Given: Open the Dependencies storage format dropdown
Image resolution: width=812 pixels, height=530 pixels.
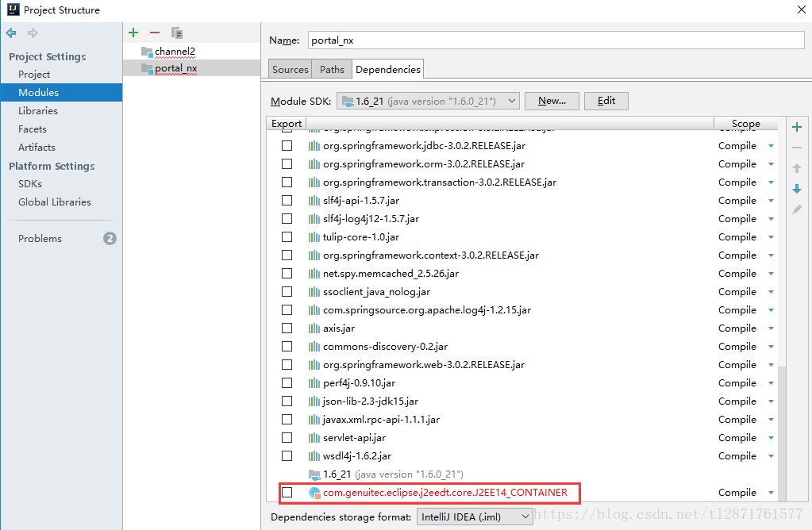Looking at the screenshot, I should 475,517.
